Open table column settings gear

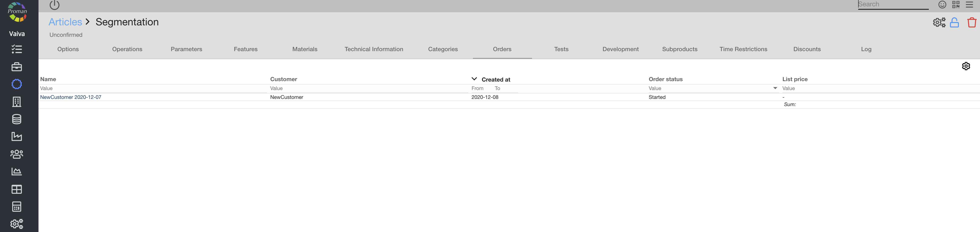pos(966,66)
